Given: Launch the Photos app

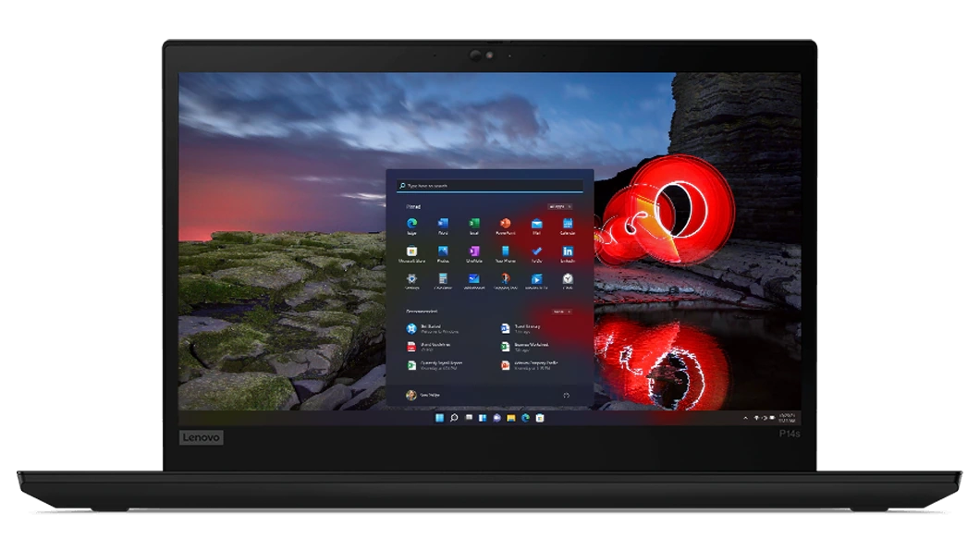Looking at the screenshot, I should pyautogui.click(x=443, y=251).
